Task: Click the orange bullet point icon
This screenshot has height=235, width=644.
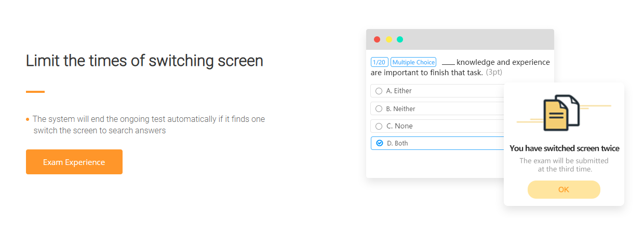Action: [28, 119]
